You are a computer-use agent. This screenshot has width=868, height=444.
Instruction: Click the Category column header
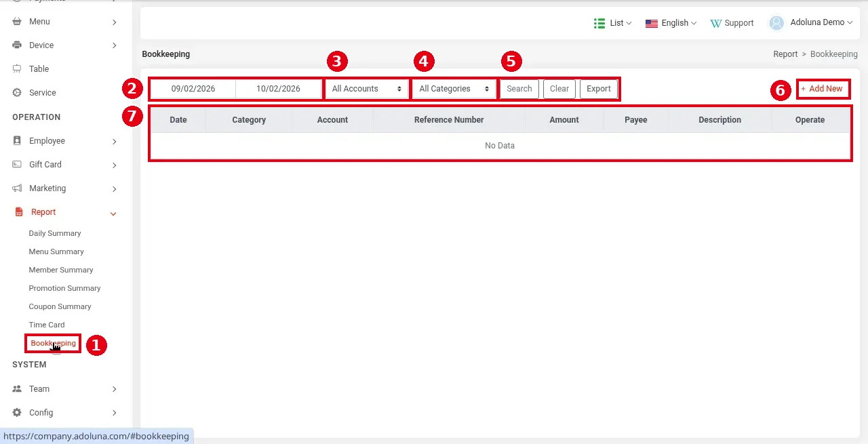pos(249,120)
